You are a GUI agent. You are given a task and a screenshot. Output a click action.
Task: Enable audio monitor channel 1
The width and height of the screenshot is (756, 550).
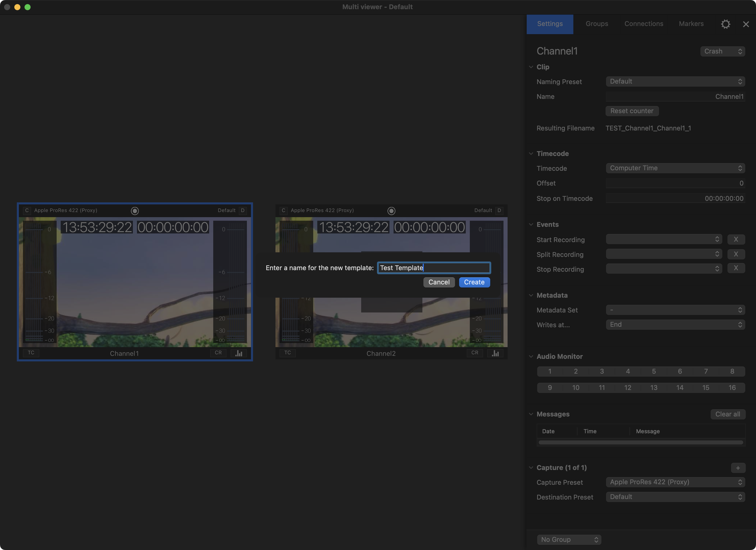point(550,371)
